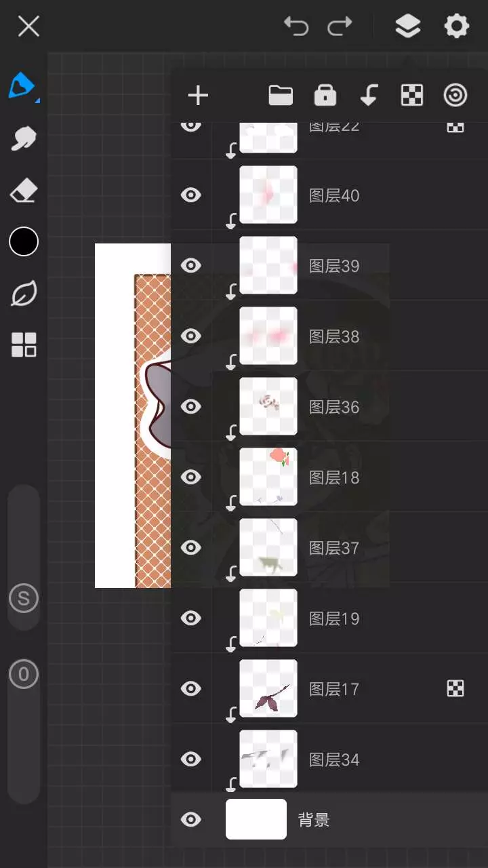Add a new layer with plus

198,96
